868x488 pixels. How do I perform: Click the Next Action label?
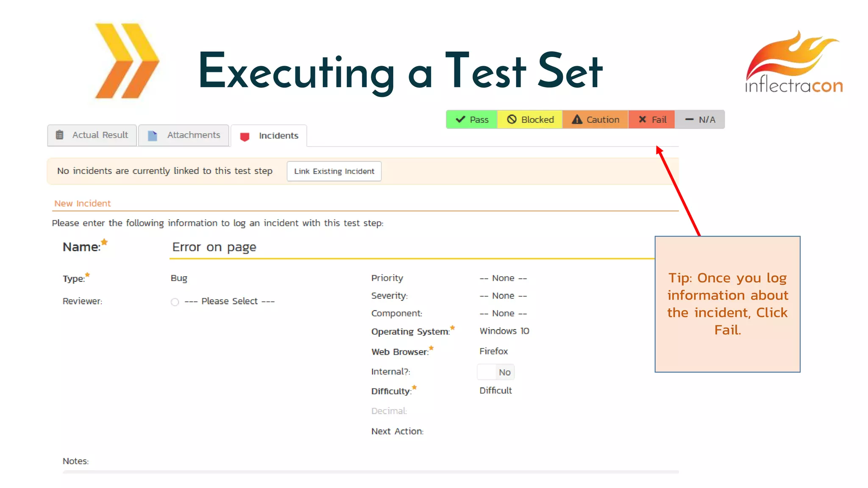[397, 431]
